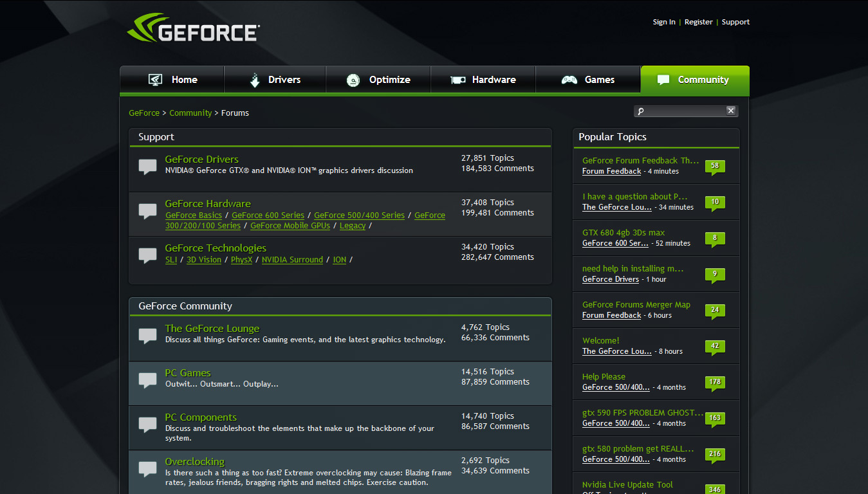Click GeForce in the breadcrumb
Screen dimensions: 868x494
point(144,113)
